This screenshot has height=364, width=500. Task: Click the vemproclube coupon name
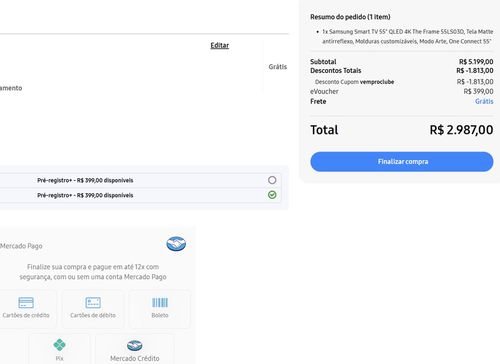[377, 82]
